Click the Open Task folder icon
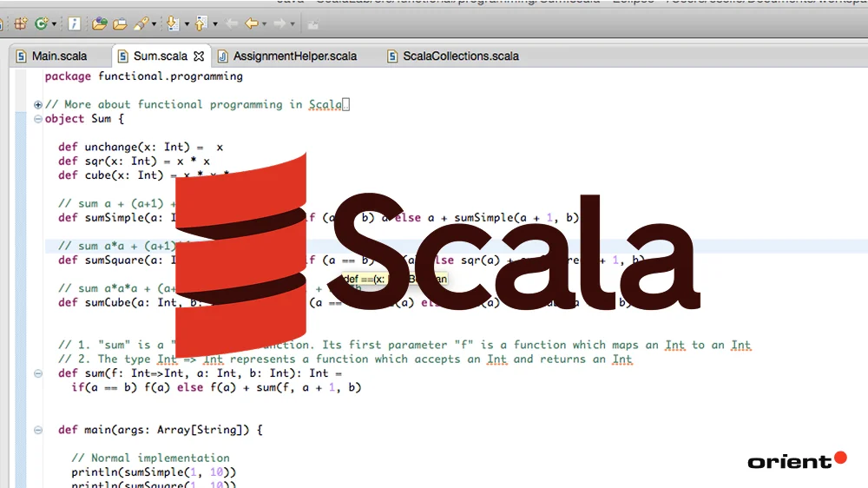868x488 pixels. click(120, 23)
